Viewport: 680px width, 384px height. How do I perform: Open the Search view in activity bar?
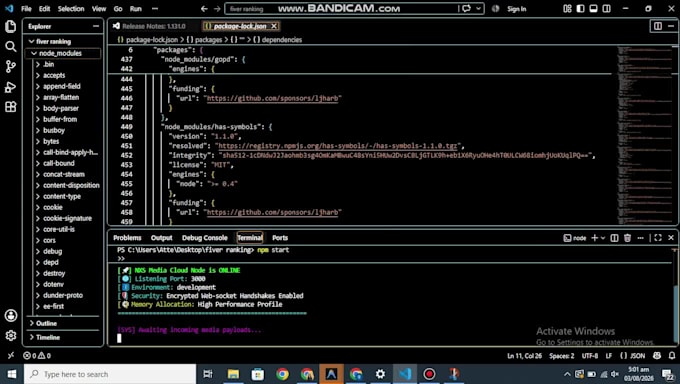(x=10, y=46)
